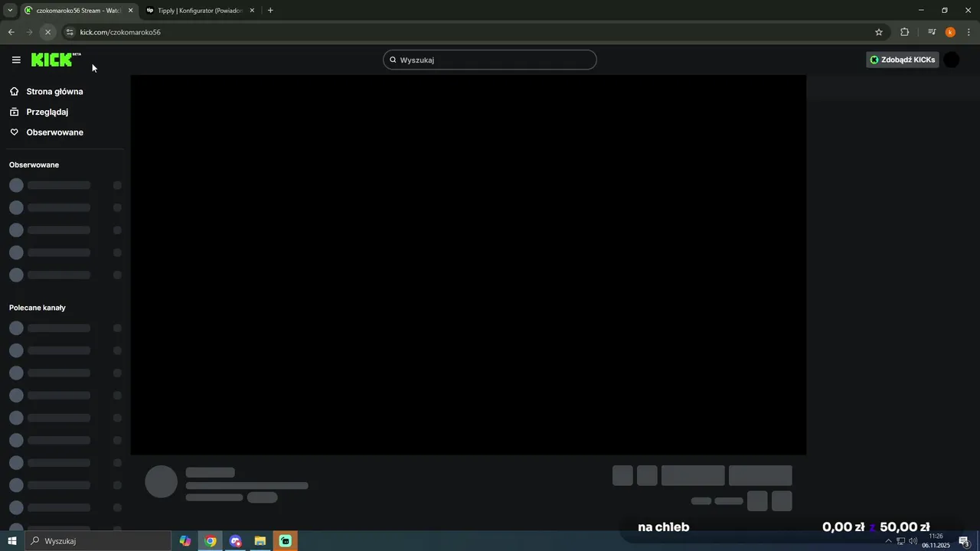The image size is (980, 551).
Task: Open a new browser tab
Action: 270,11
